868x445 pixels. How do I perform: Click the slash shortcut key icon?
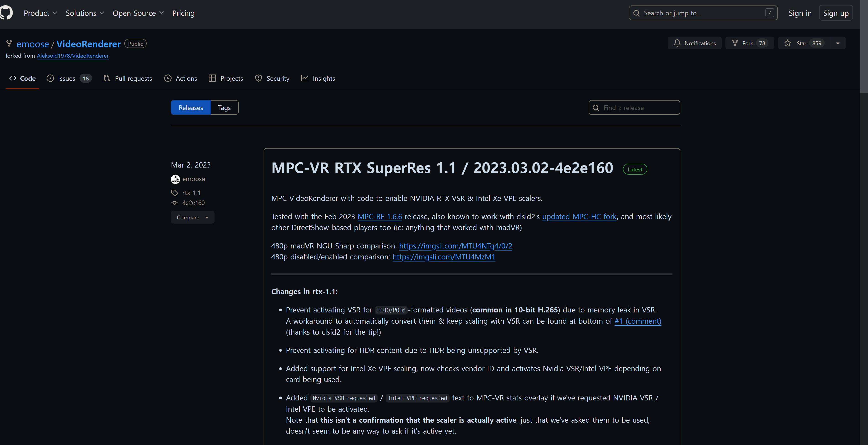click(769, 13)
